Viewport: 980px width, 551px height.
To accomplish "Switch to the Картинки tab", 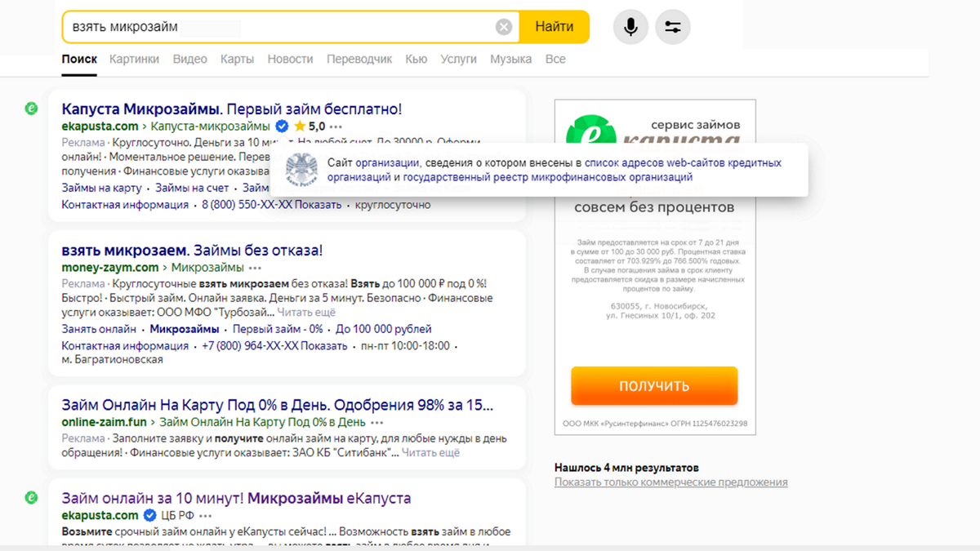I will (134, 60).
